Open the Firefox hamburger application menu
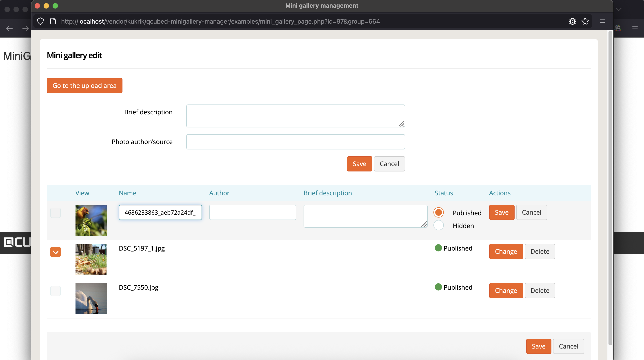Screen dimensions: 644x360 pos(602,21)
